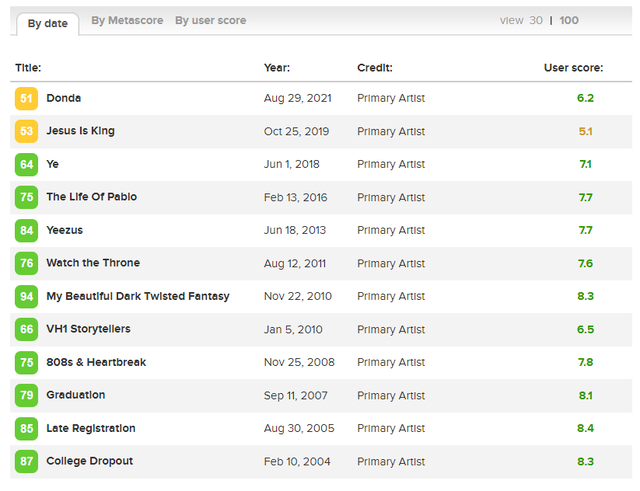Click the 79 Metascore badge for Graduation

tap(26, 396)
